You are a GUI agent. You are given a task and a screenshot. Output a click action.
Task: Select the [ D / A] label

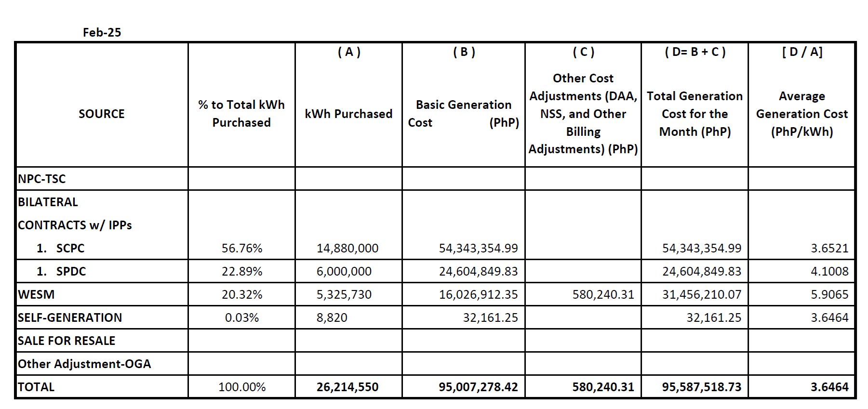click(x=802, y=52)
